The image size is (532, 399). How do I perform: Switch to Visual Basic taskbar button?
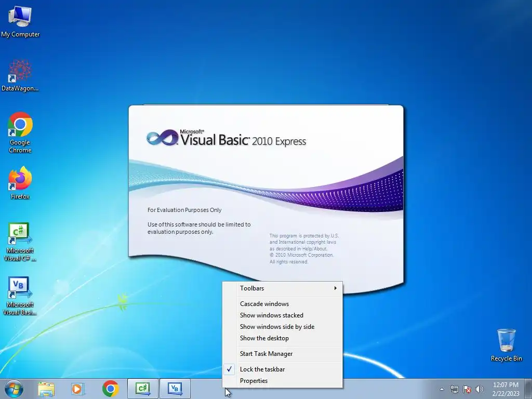coord(175,389)
